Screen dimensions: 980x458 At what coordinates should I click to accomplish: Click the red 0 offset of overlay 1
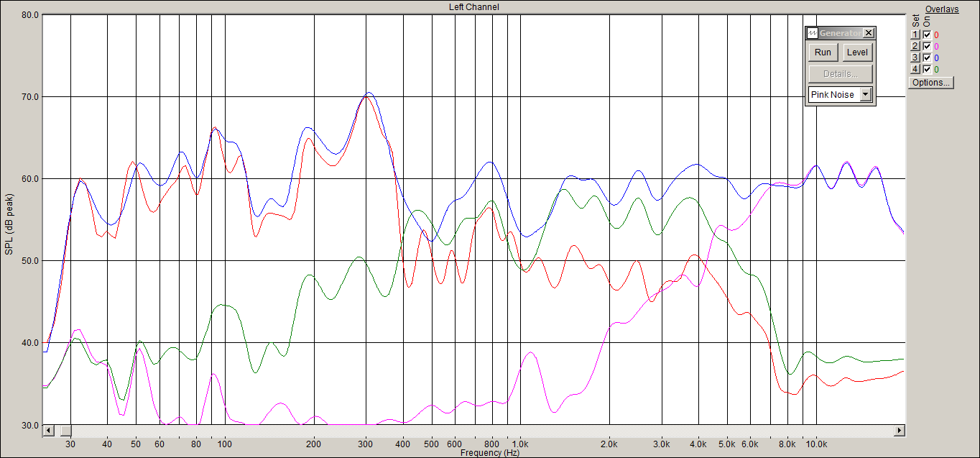click(x=936, y=35)
